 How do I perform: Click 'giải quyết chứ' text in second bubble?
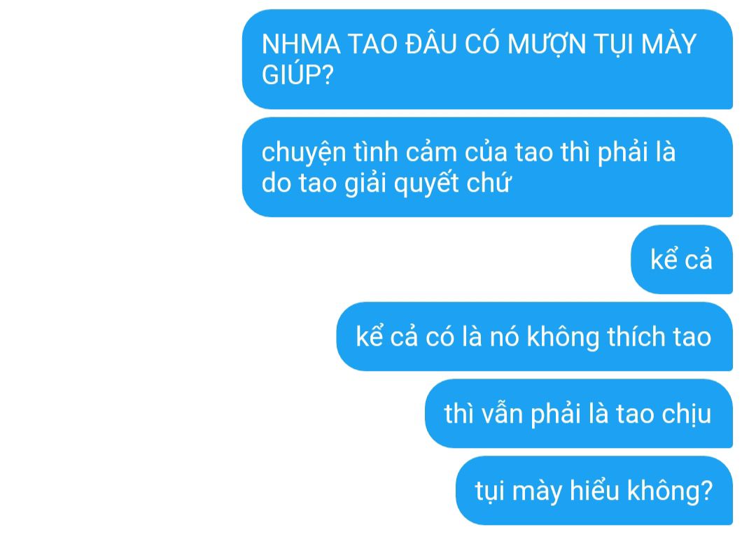428,183
